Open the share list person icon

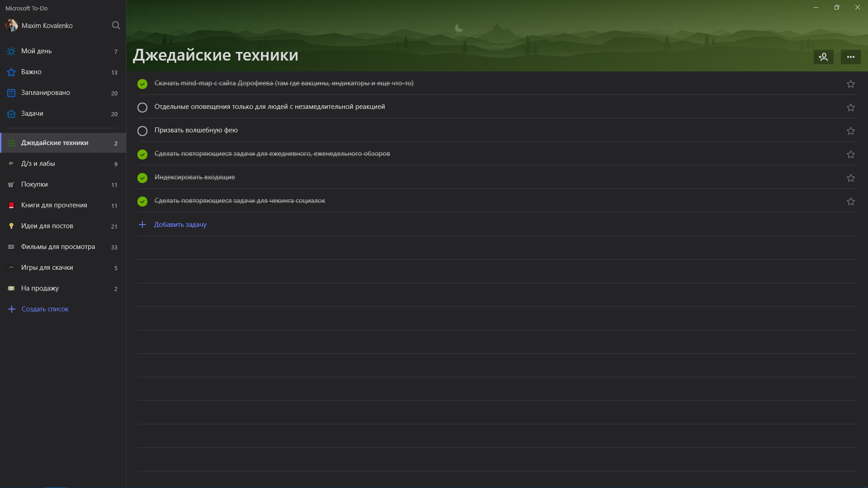click(823, 57)
